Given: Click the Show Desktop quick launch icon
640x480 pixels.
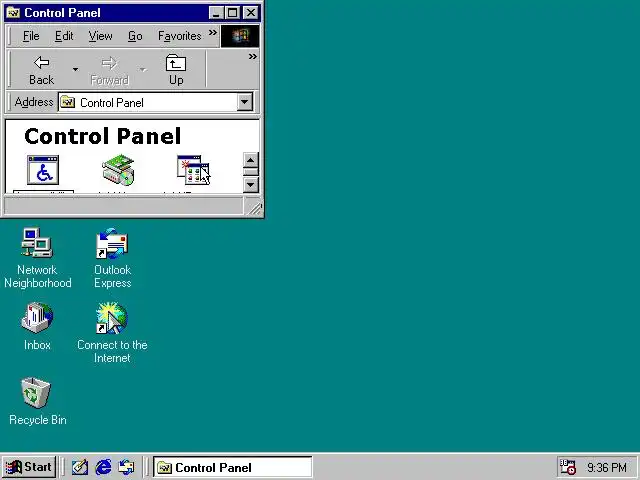Looking at the screenshot, I should (x=80, y=467).
